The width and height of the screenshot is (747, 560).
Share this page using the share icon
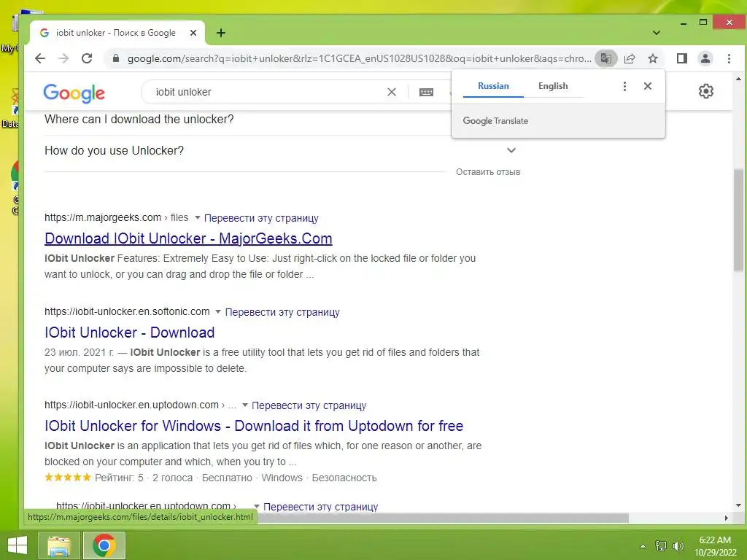630,58
